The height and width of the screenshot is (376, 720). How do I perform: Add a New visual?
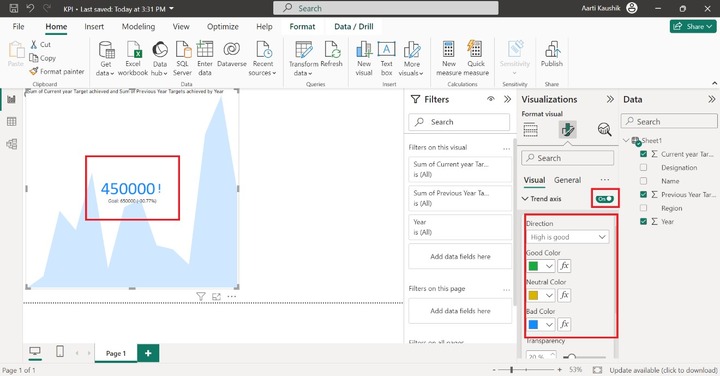[364, 58]
